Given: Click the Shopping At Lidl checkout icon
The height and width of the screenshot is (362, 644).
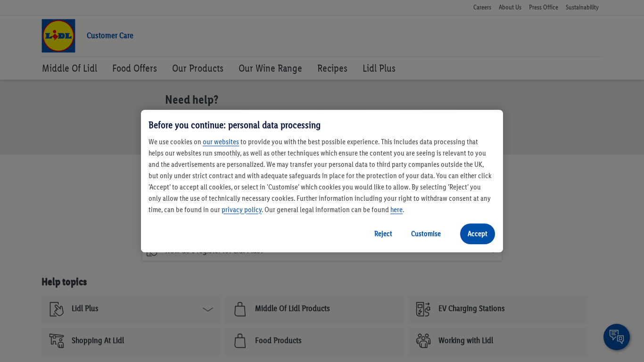Looking at the screenshot, I should coord(57,341).
